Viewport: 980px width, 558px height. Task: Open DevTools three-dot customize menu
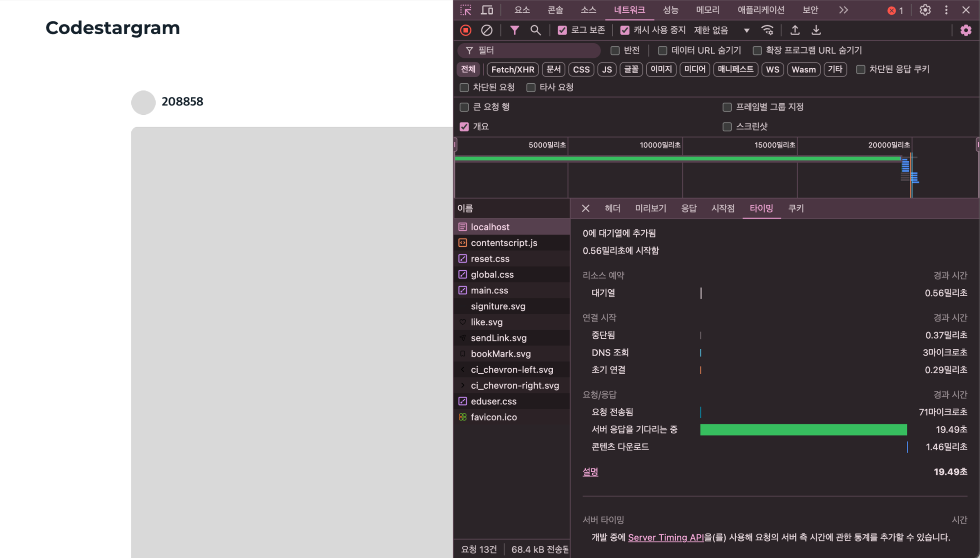[x=946, y=10]
